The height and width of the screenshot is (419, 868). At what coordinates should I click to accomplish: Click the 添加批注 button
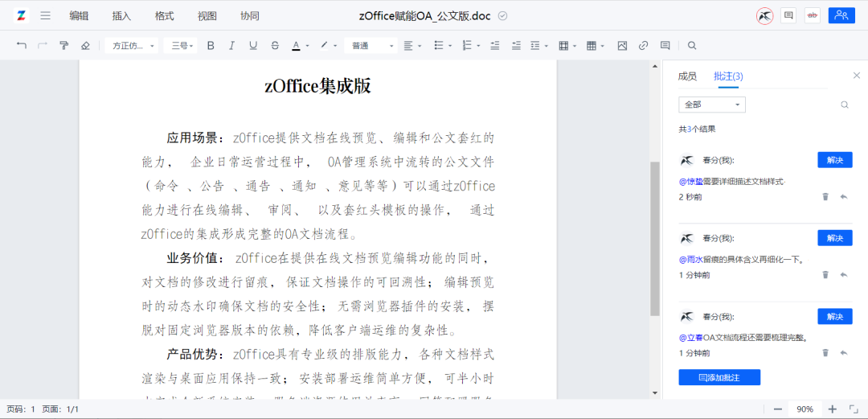[719, 377]
